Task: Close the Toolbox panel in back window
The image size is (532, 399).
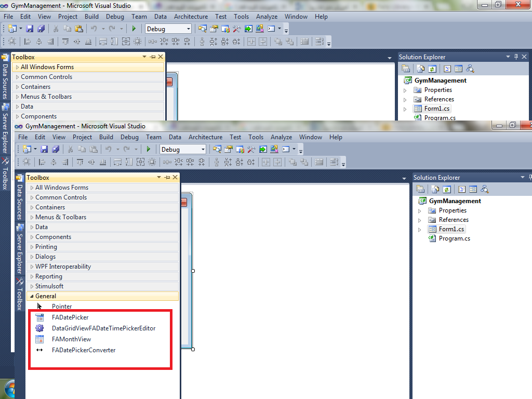Action: 161,57
